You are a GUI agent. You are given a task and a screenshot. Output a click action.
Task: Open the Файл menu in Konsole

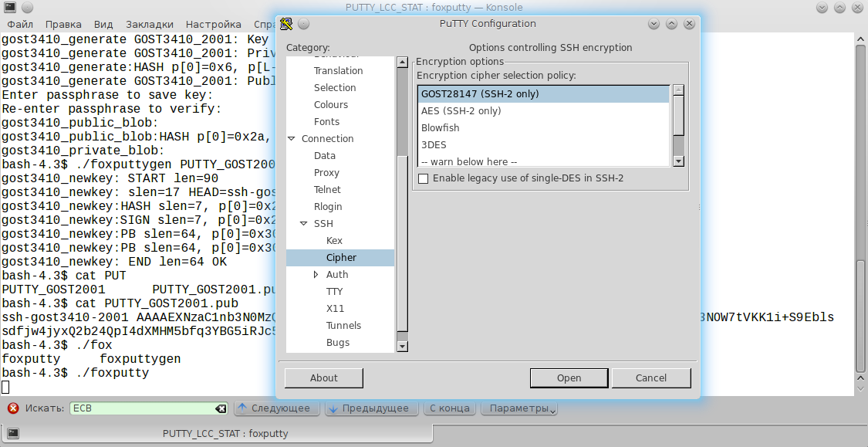(20, 25)
